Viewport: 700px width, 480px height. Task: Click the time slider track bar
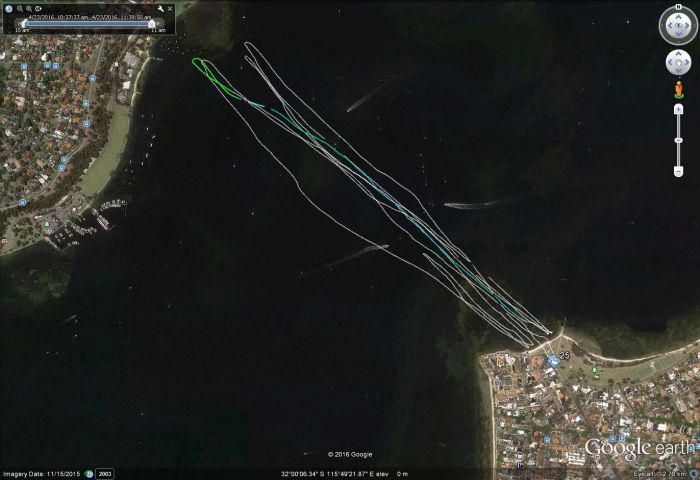pos(85,22)
